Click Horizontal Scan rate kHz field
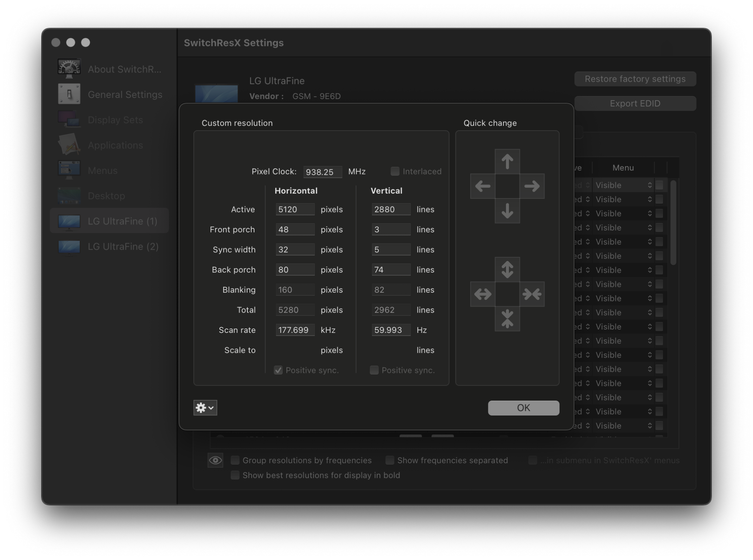Viewport: 753px width, 560px height. [295, 330]
